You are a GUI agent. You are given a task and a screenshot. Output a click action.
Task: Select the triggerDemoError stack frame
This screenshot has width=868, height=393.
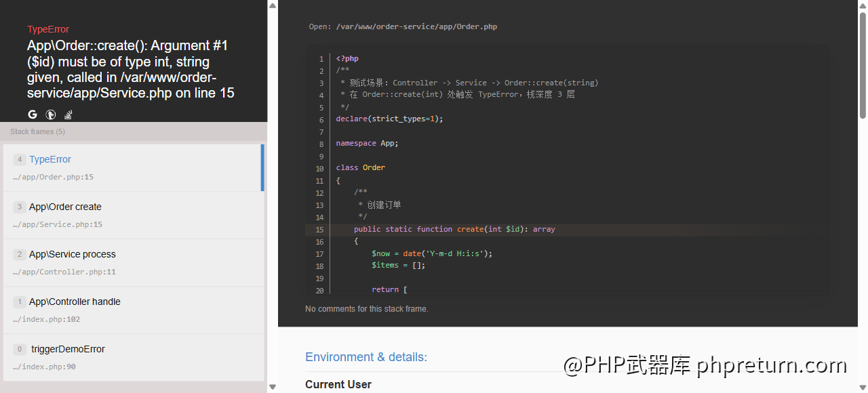click(134, 357)
